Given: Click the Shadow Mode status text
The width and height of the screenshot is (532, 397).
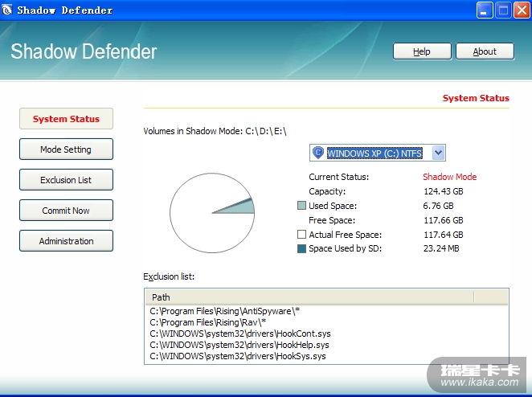Looking at the screenshot, I should (449, 177).
